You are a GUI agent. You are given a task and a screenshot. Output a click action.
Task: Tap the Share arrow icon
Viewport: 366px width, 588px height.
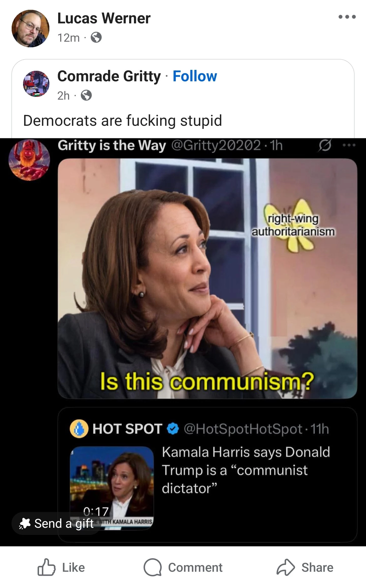tap(286, 567)
